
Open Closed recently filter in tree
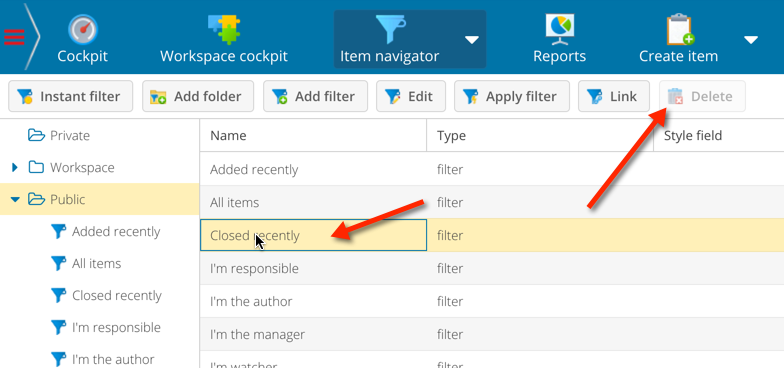click(116, 296)
